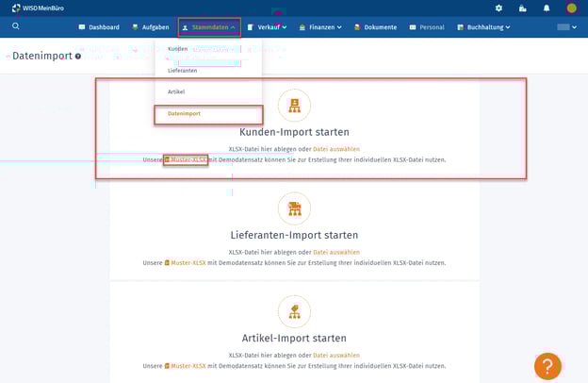Collapse the Stammdaten dropdown menu
Viewport: 588px width, 383px height.
(209, 27)
